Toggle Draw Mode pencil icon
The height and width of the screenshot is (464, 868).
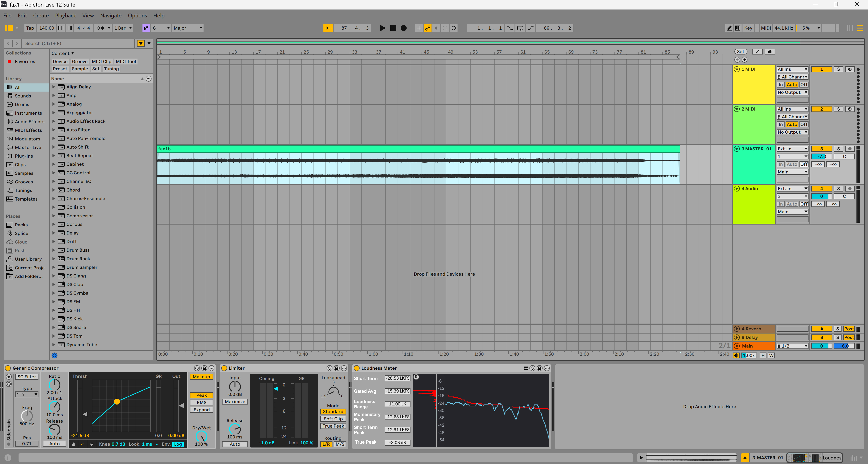(729, 28)
